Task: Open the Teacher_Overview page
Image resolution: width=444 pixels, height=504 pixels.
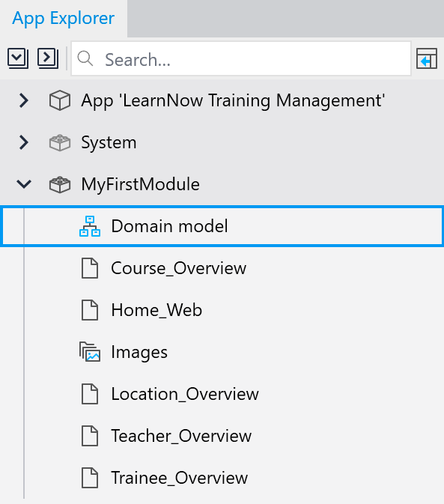Action: coord(181,436)
